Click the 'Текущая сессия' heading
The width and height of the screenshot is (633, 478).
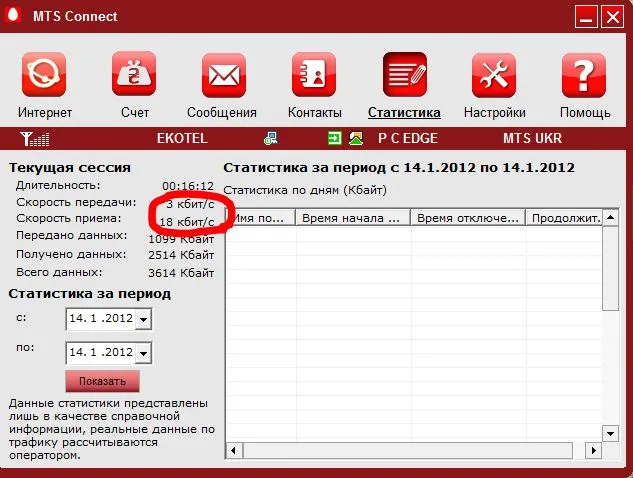[70, 168]
